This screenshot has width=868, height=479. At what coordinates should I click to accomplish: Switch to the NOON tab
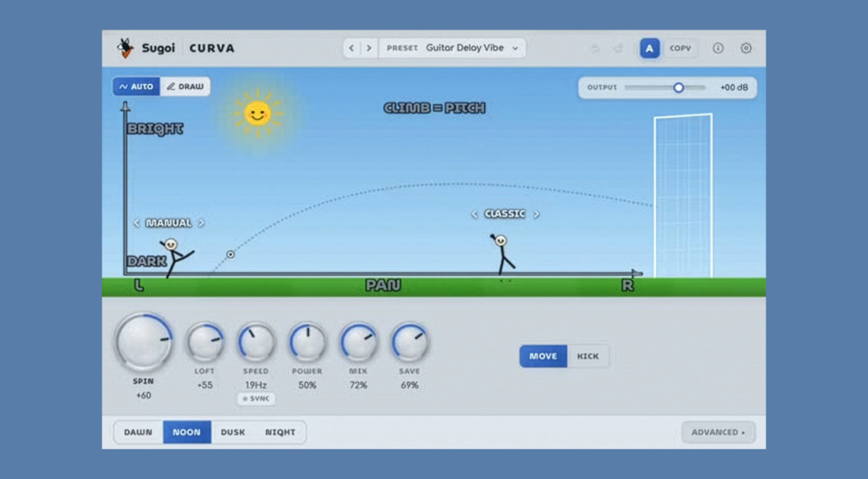[x=186, y=432]
